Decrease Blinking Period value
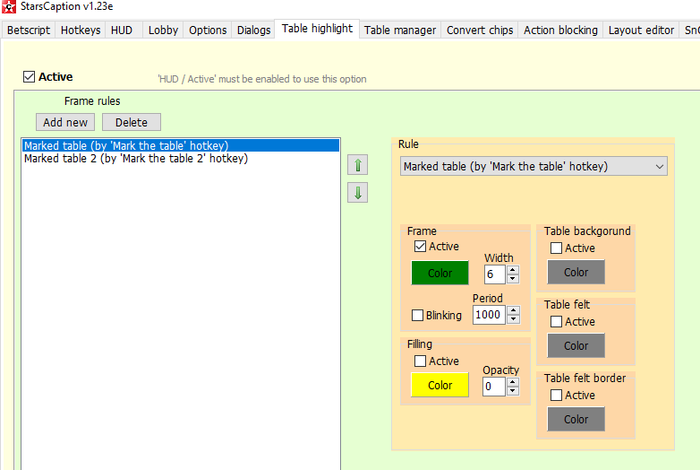 (513, 319)
